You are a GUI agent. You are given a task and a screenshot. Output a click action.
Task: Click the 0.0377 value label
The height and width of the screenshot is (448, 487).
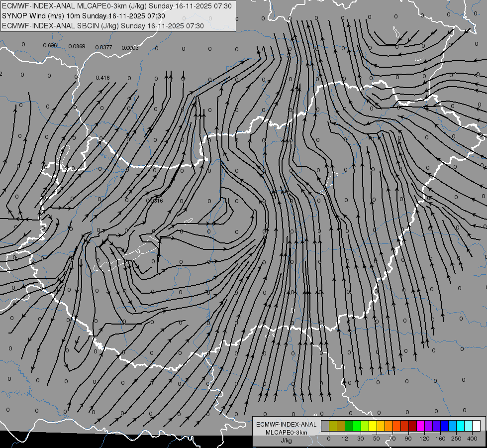pyautogui.click(x=104, y=47)
